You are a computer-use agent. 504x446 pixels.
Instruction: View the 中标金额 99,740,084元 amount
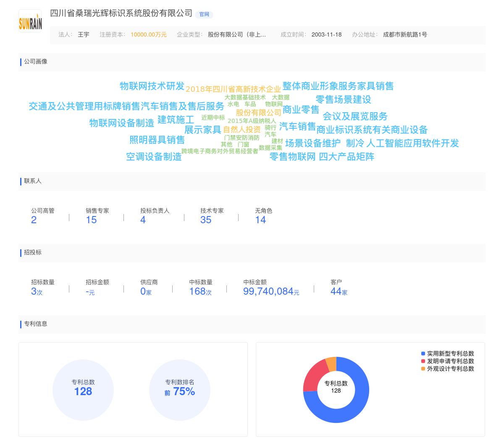tap(271, 291)
